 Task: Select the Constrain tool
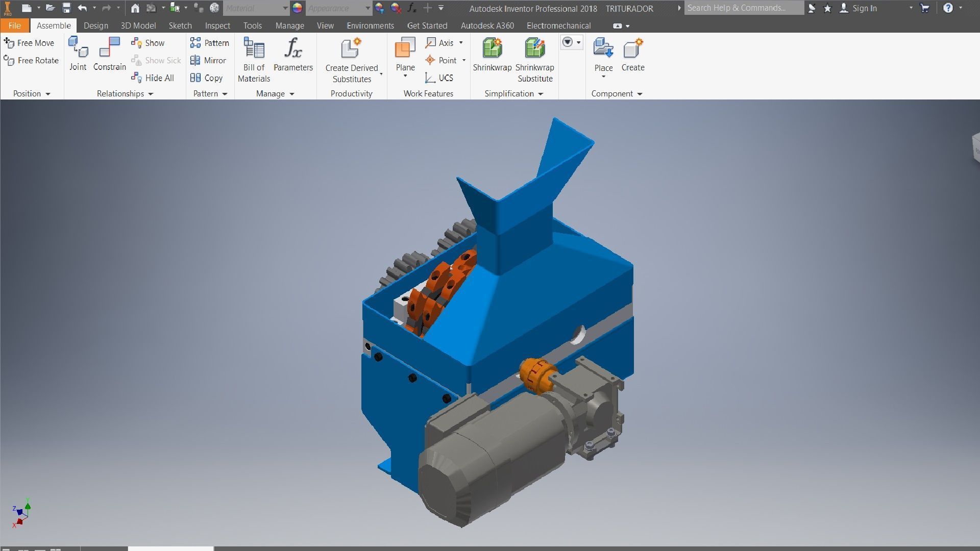point(109,54)
